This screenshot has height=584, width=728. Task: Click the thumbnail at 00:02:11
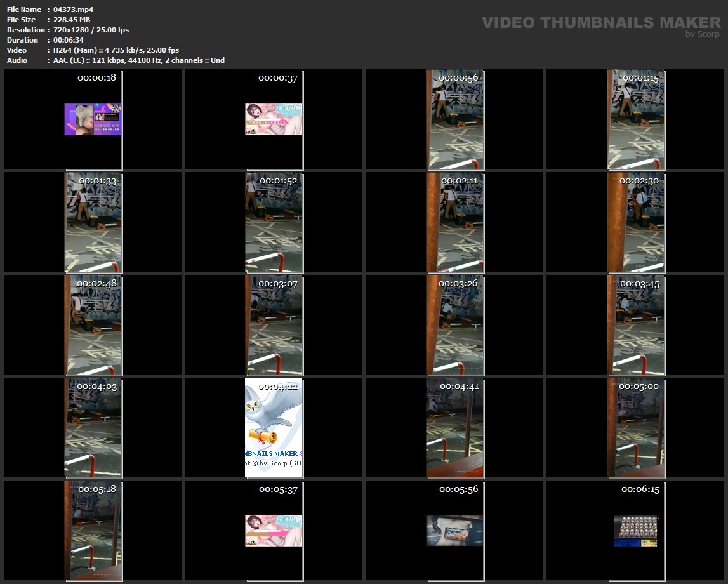click(454, 222)
